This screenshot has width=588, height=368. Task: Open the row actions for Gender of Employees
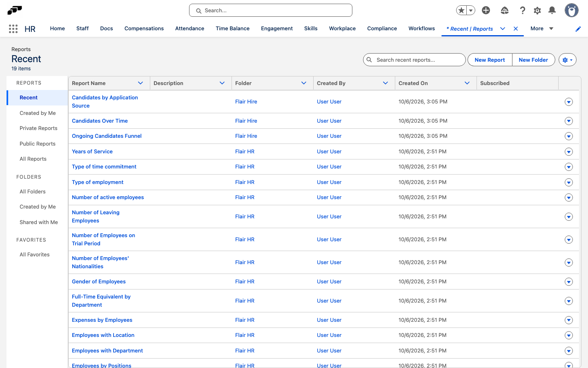[569, 282]
